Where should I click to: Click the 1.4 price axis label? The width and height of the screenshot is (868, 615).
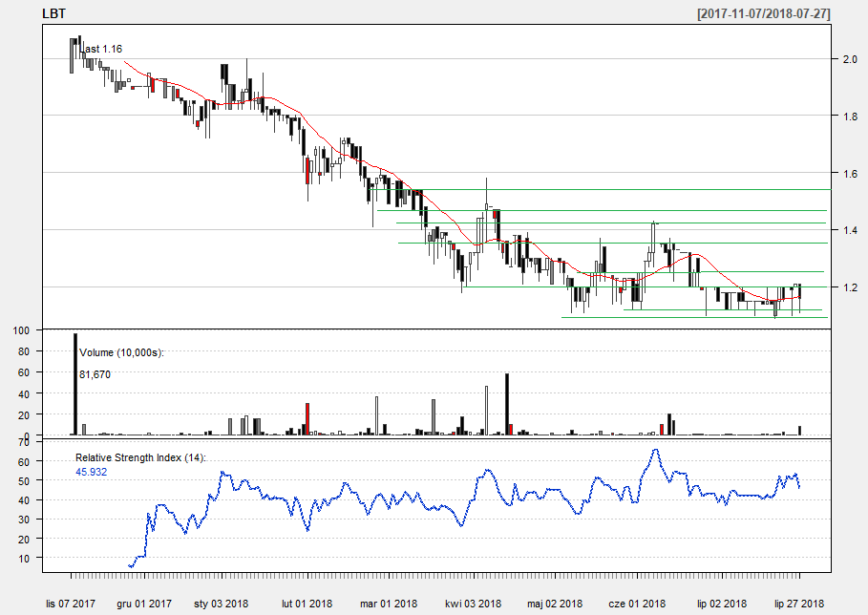851,230
